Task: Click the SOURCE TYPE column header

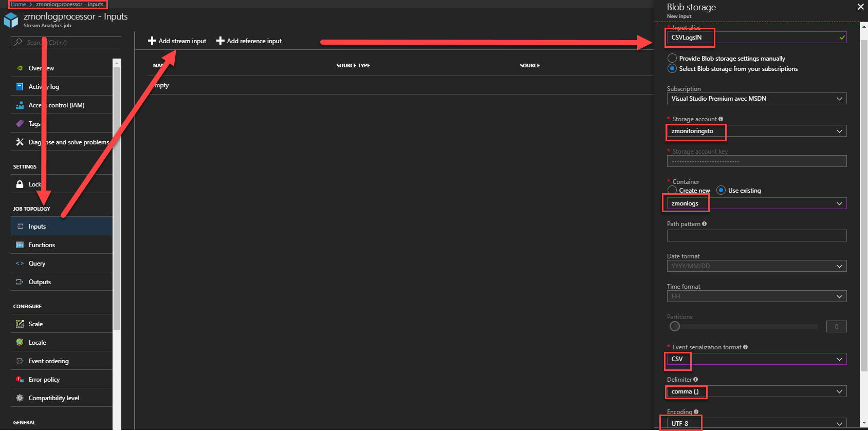Action: point(353,66)
